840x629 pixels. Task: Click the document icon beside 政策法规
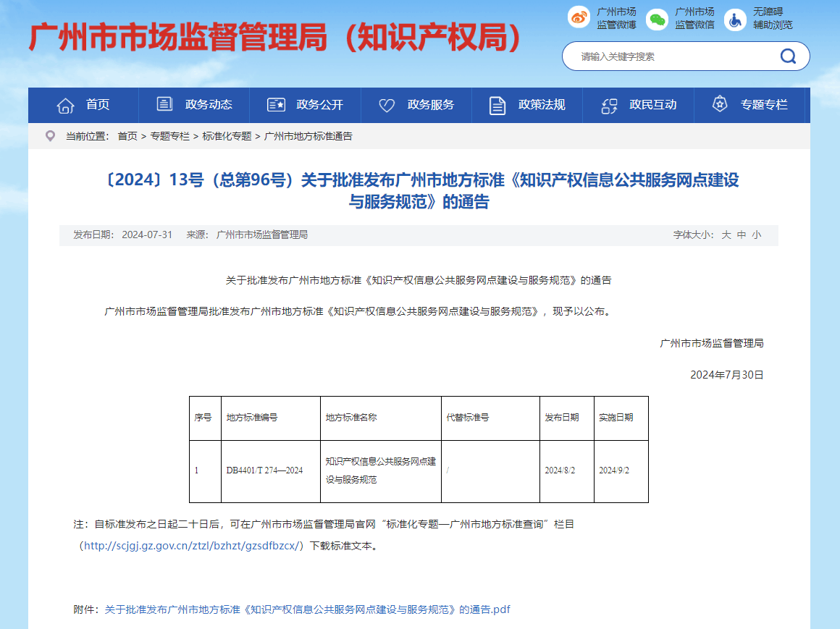pyautogui.click(x=497, y=106)
